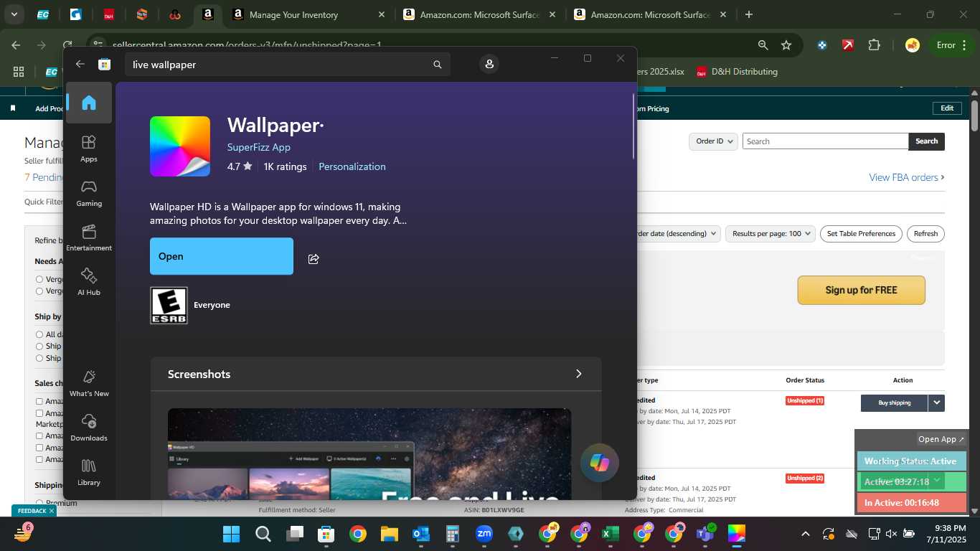Viewport: 980px width, 551px height.
Task: Open Chrome tab search chevron
Action: pos(14,14)
